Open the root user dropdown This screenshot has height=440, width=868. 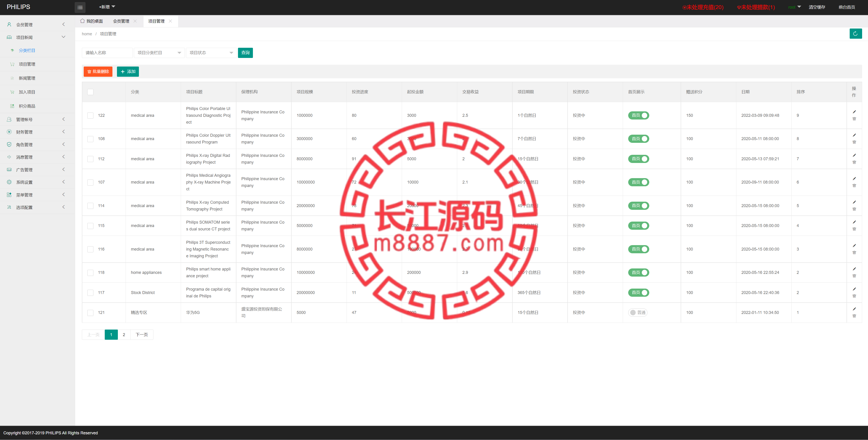794,7
